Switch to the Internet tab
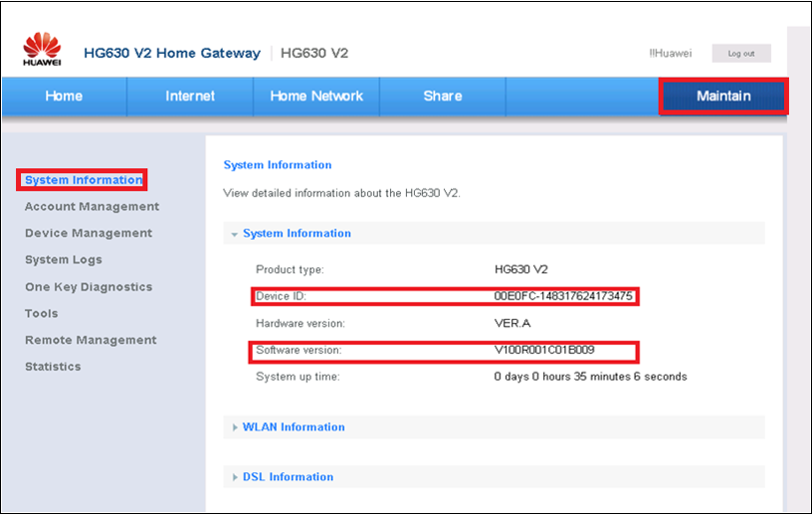Image resolution: width=812 pixels, height=515 pixels. [190, 96]
